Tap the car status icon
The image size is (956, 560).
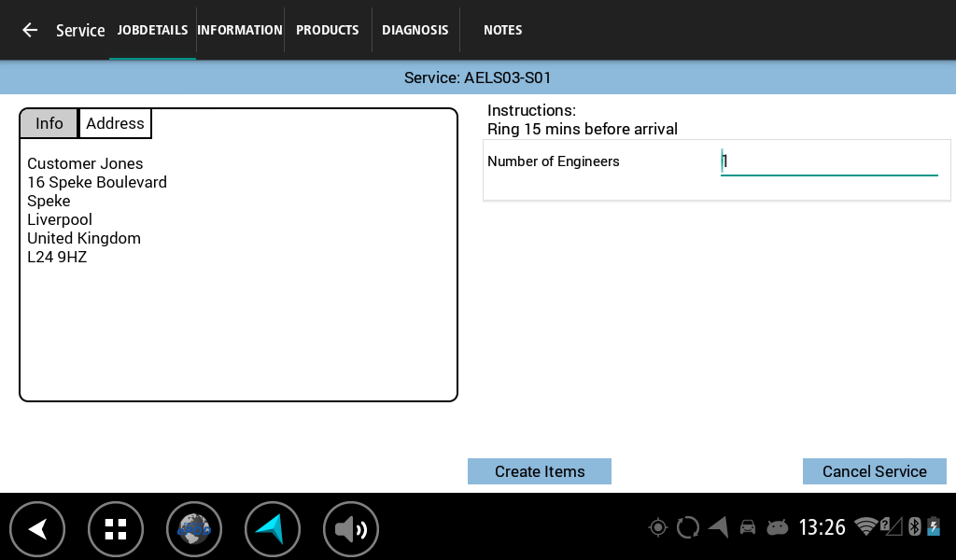(x=748, y=527)
